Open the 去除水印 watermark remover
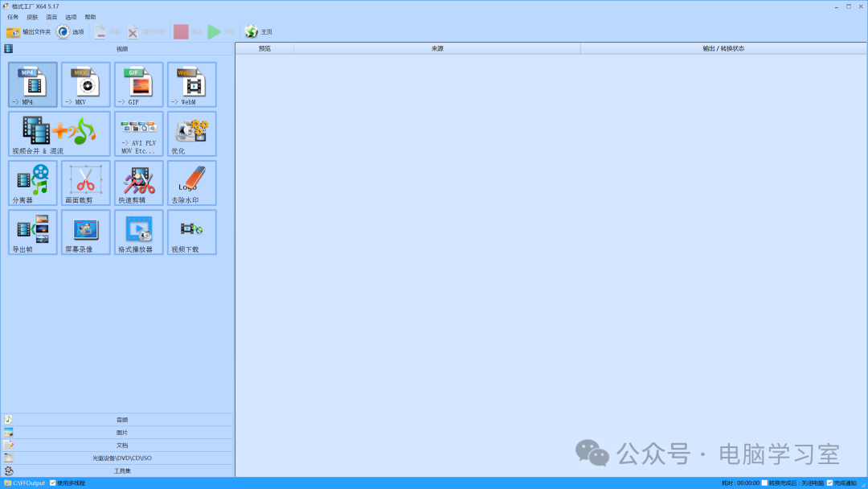This screenshot has width=868, height=489. 192,183
